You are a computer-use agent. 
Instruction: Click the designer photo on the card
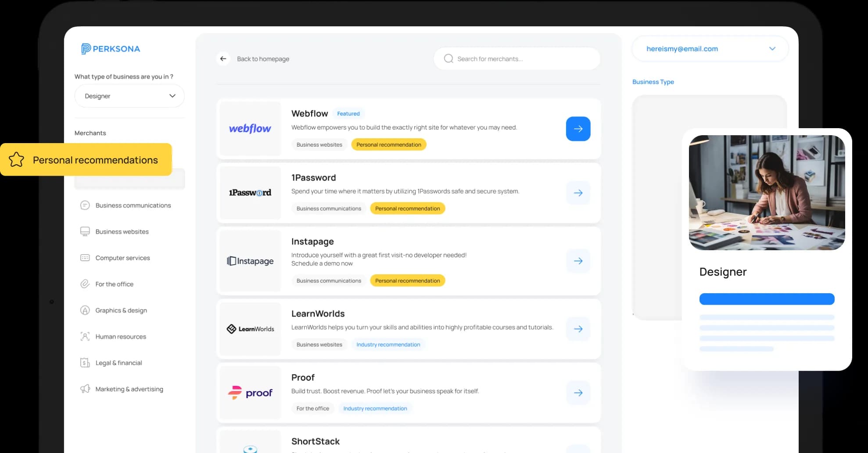pyautogui.click(x=767, y=193)
